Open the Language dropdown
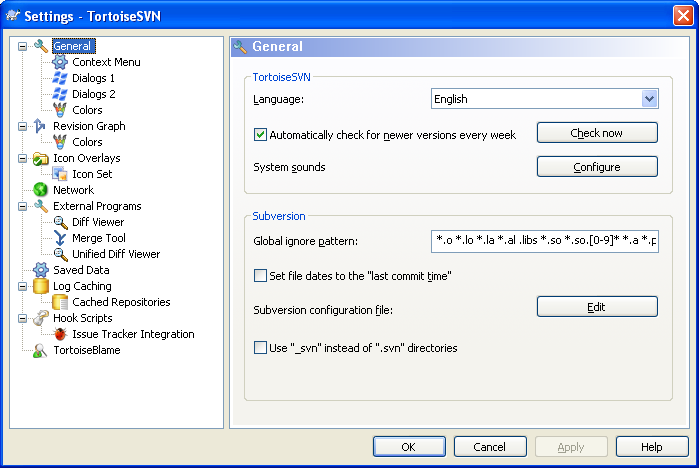Image resolution: width=699 pixels, height=468 pixels. (650, 99)
